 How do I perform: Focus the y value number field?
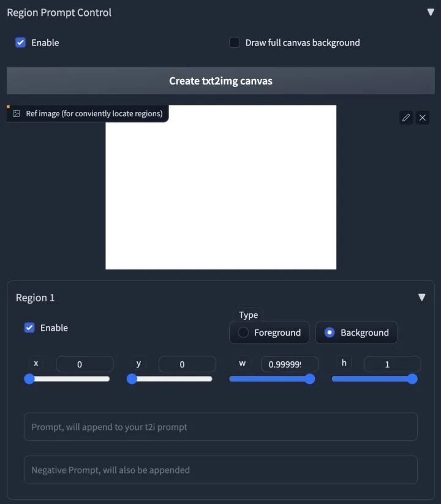[187, 364]
